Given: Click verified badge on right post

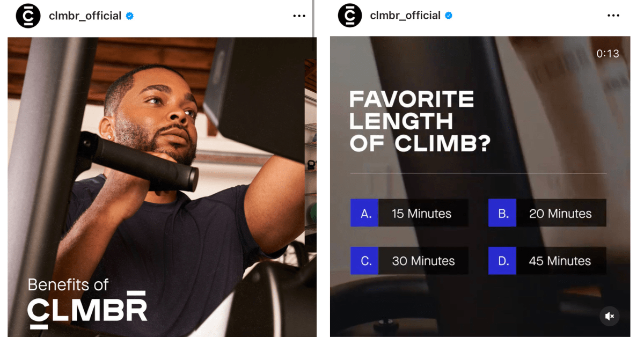Looking at the screenshot, I should coord(449,16).
